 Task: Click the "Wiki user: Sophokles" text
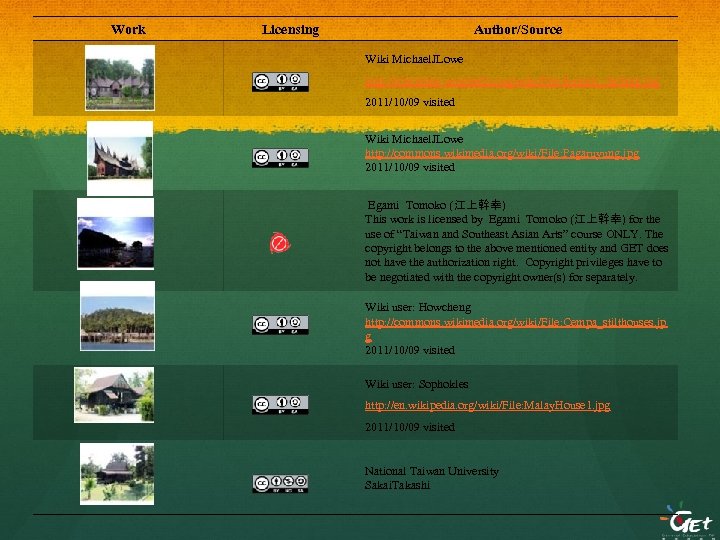[416, 384]
